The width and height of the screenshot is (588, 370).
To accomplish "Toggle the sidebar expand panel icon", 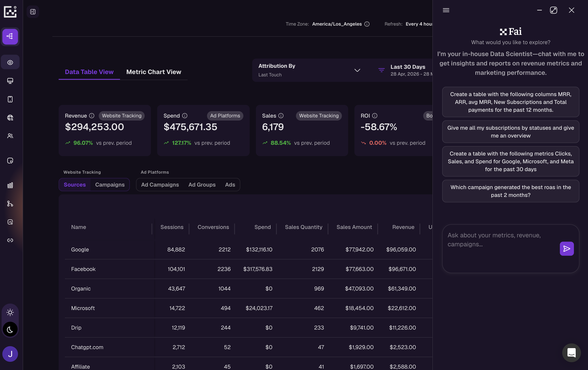I will pyautogui.click(x=33, y=12).
